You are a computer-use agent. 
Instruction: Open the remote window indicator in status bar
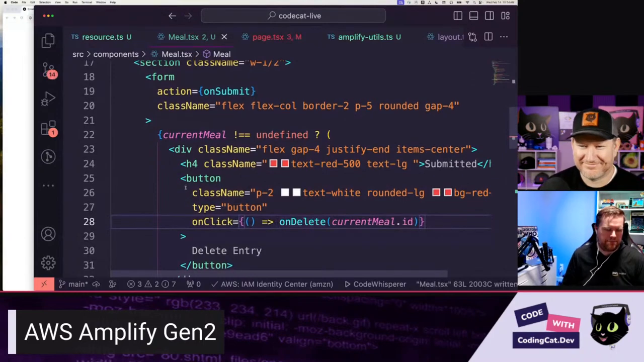(x=44, y=284)
